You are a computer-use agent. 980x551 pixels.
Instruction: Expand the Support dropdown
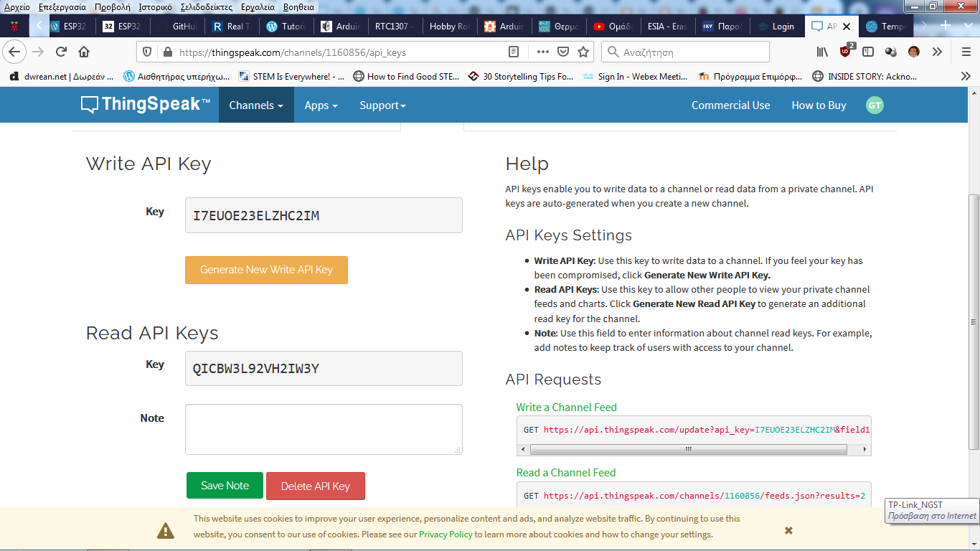tap(383, 105)
